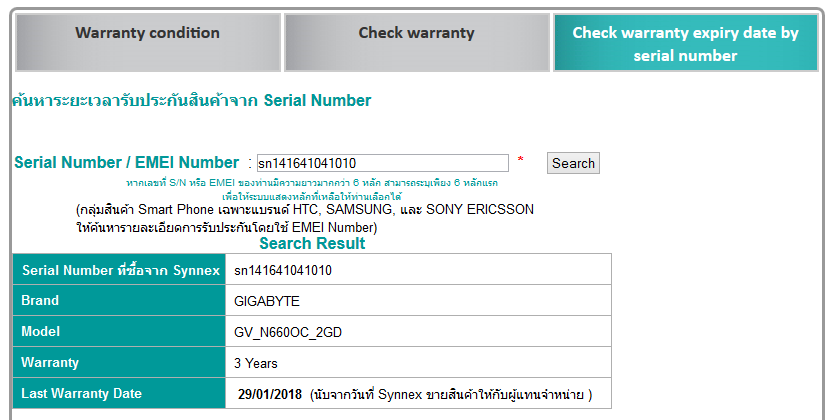Click the Thai page heading ending in Serial Number
This screenshot has height=420, width=834.
coord(191,101)
